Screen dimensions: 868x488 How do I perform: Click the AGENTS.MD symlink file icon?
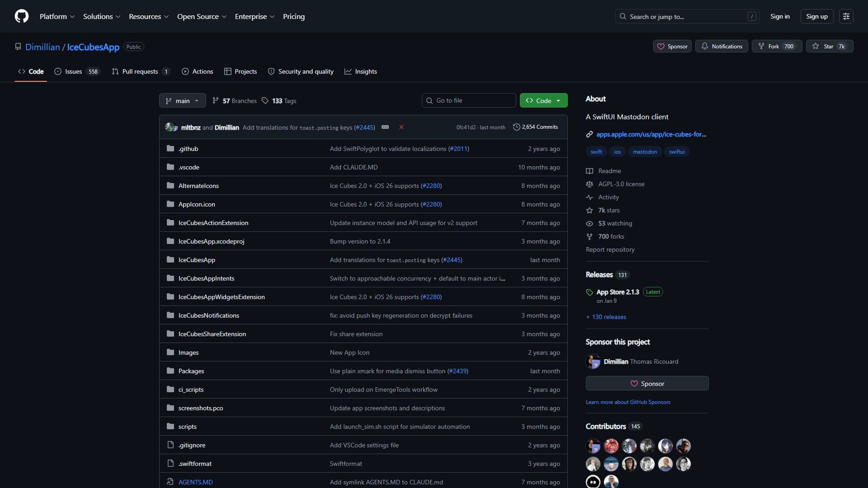(170, 482)
